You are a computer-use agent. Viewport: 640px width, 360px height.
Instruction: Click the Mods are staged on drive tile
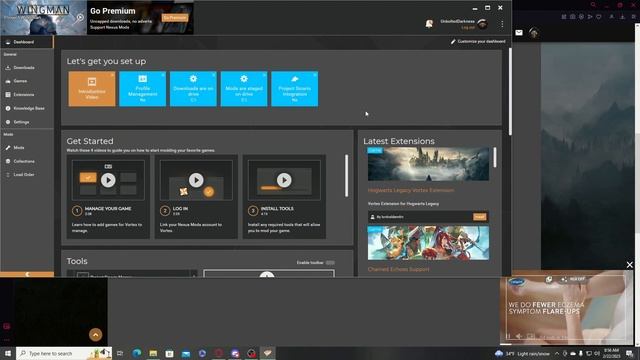click(244, 89)
